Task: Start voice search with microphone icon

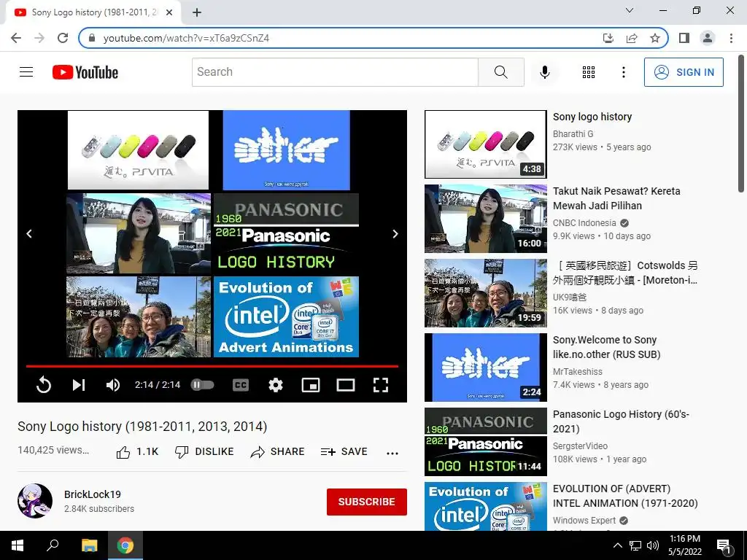Action: click(544, 72)
